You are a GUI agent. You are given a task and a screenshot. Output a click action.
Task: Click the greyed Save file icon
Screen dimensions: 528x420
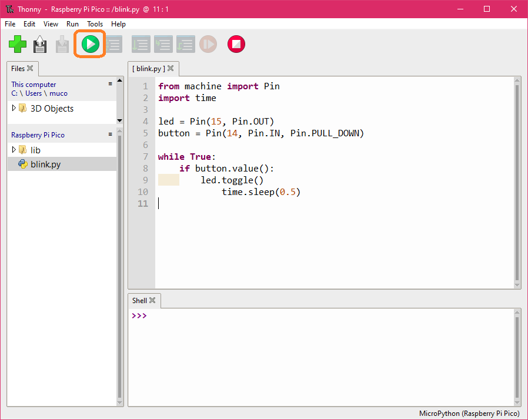click(62, 44)
